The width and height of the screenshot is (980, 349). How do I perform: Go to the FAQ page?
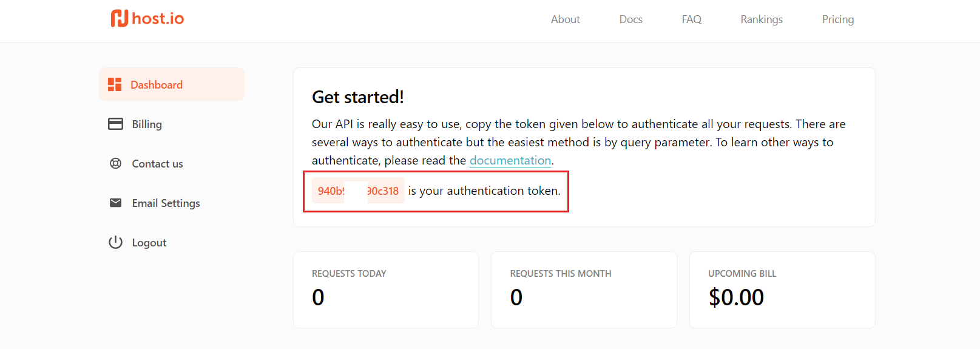point(692,19)
